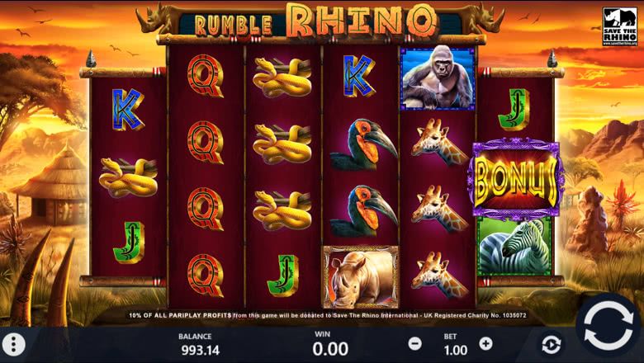644x363 pixels.
Task: Click the large spin button
Action: click(x=608, y=326)
